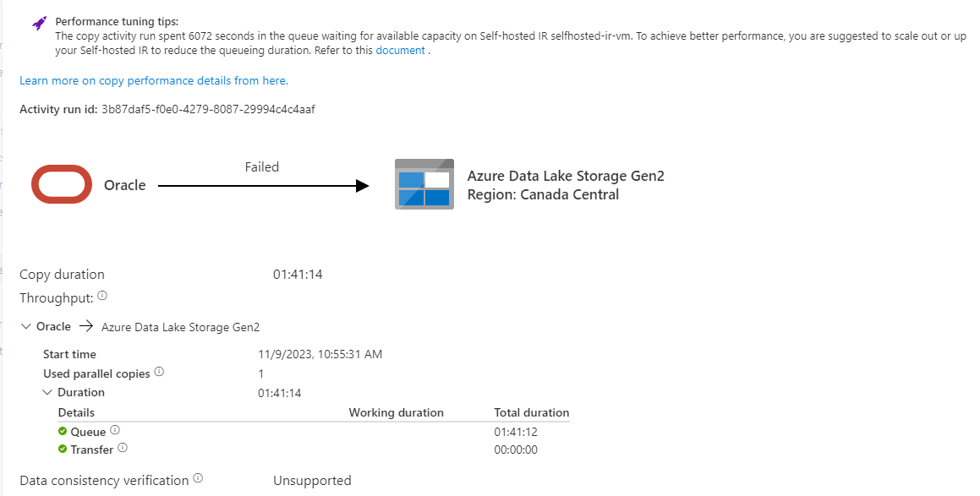980x496 pixels.
Task: Click the info icon next to Transfer
Action: click(123, 447)
